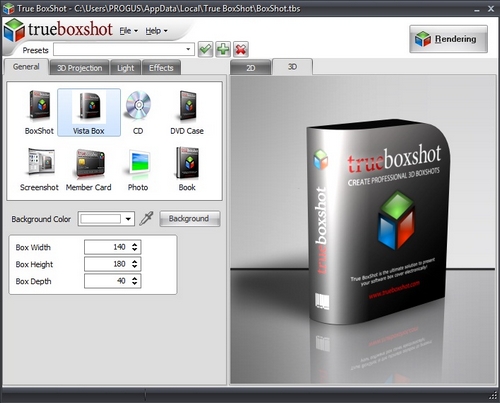
Task: Click the Rendering button
Action: (x=448, y=39)
